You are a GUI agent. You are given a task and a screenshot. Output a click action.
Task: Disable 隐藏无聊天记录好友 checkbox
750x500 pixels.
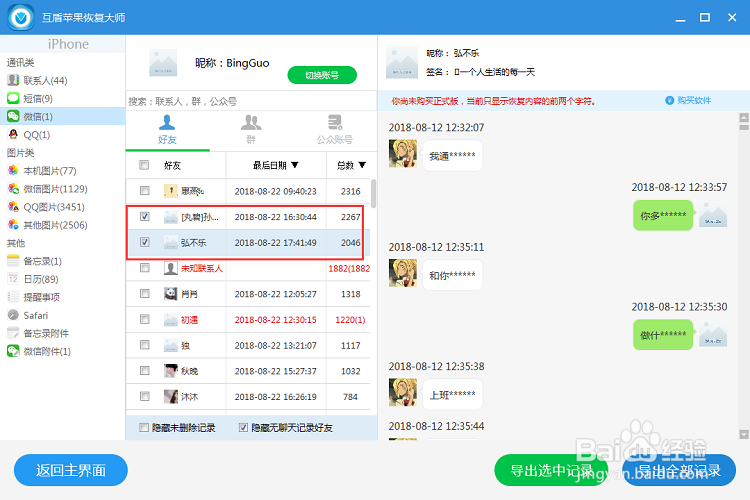coord(243,427)
